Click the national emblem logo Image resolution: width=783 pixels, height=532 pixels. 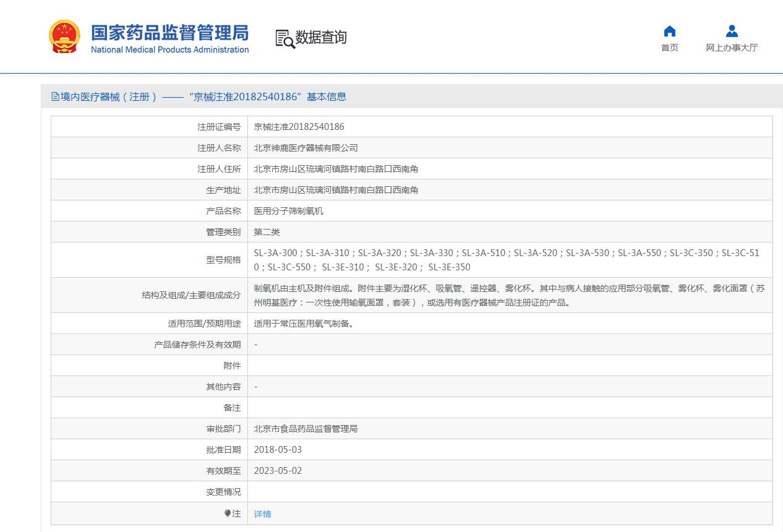[64, 36]
